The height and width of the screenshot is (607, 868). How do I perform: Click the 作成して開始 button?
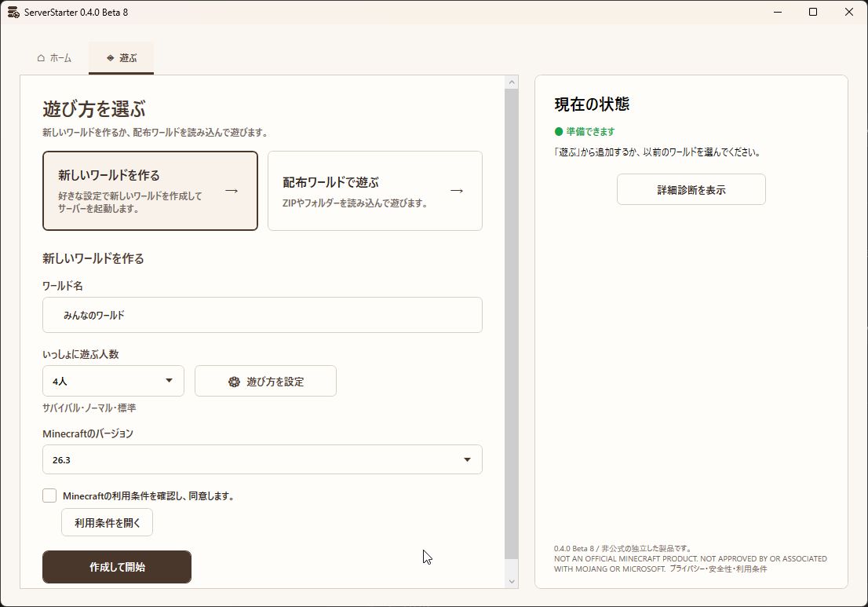117,567
